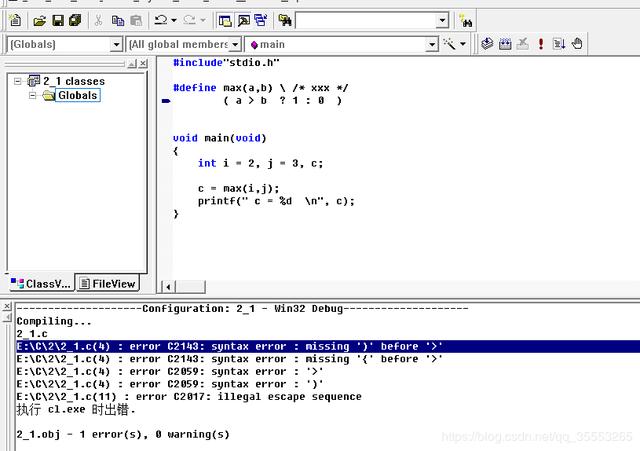Click the #define max(a,b) code line
Viewport: 640px width, 451px height.
pos(260,88)
